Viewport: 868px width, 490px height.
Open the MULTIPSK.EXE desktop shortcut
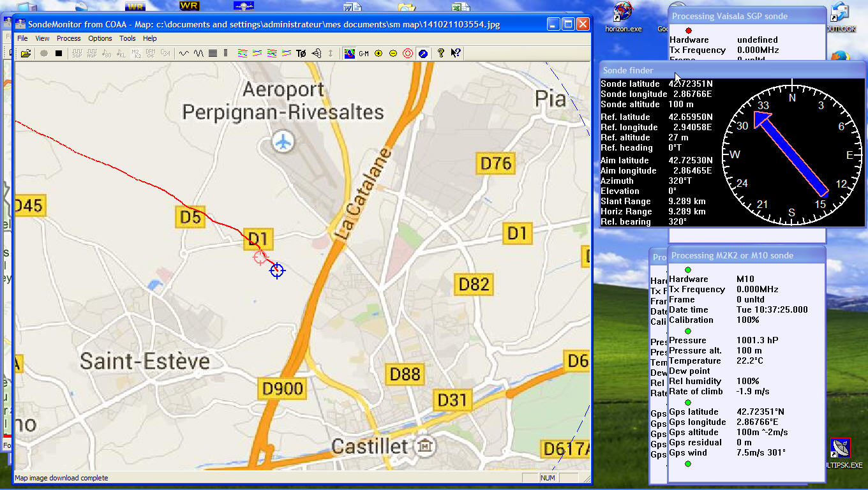[841, 454]
